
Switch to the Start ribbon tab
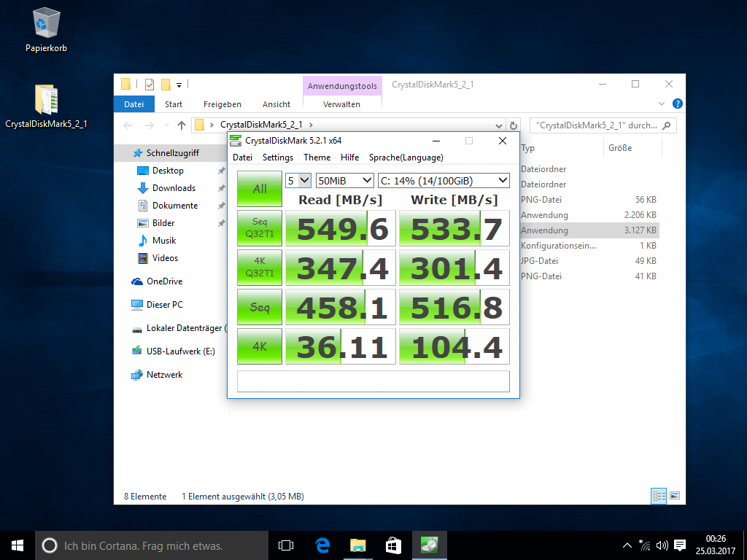pyautogui.click(x=174, y=104)
